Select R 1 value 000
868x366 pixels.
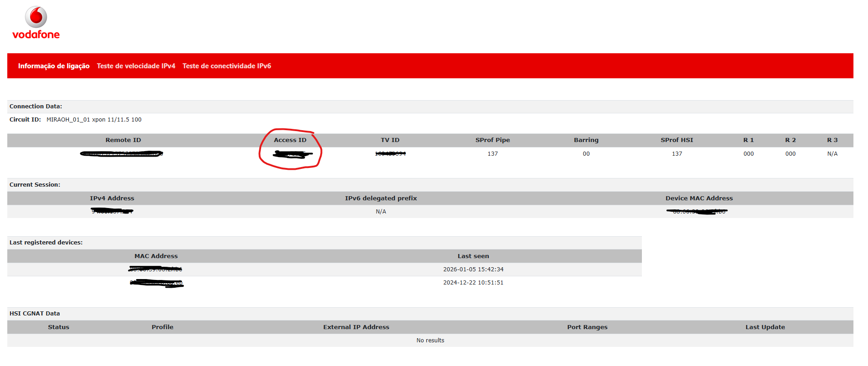[748, 154]
